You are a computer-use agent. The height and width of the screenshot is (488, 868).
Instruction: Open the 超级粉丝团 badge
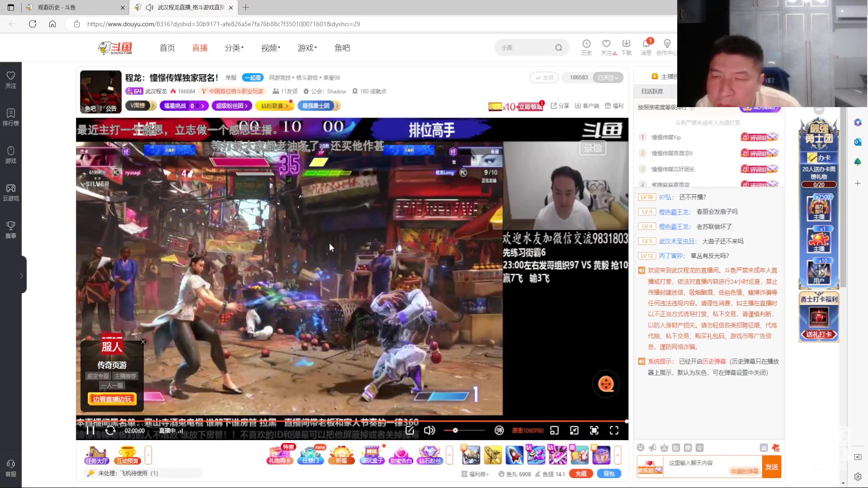point(232,106)
